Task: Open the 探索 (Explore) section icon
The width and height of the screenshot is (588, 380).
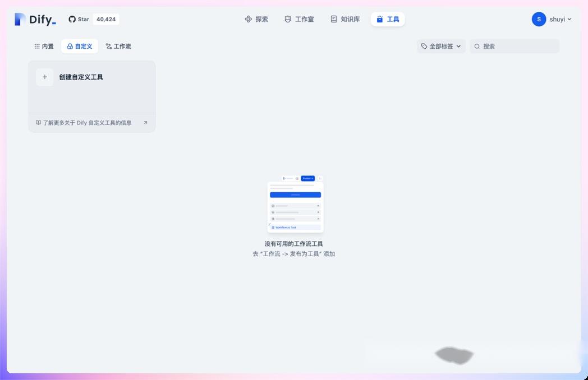Action: [248, 18]
